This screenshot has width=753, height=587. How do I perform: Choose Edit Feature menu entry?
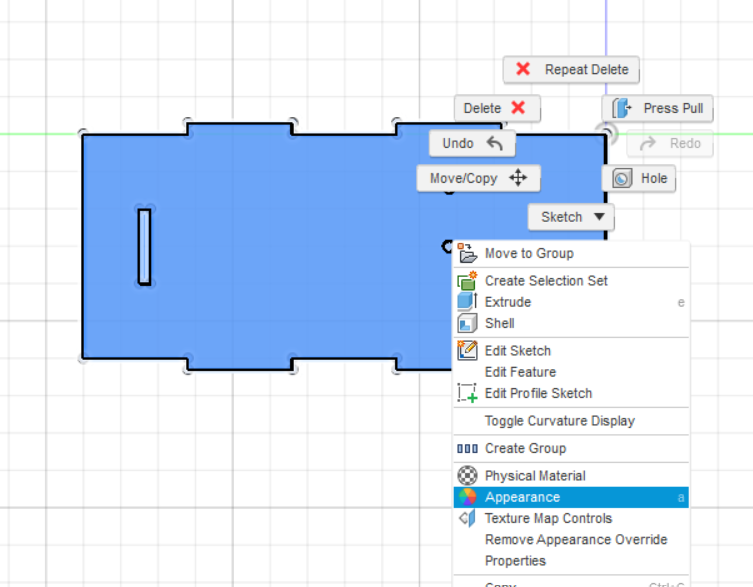pos(571,372)
